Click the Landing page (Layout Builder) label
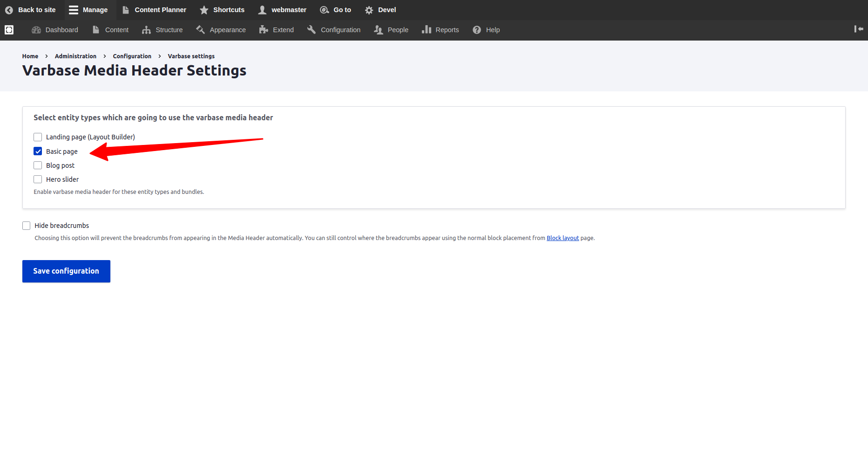868x454 pixels. click(90, 137)
